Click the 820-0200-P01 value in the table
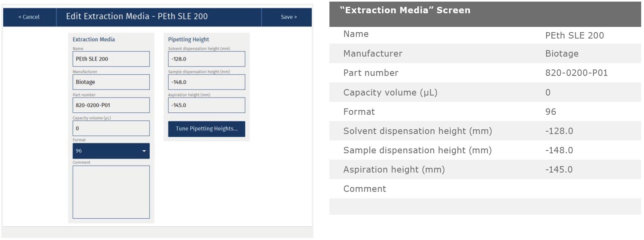This screenshot has height=240, width=644. (576, 73)
